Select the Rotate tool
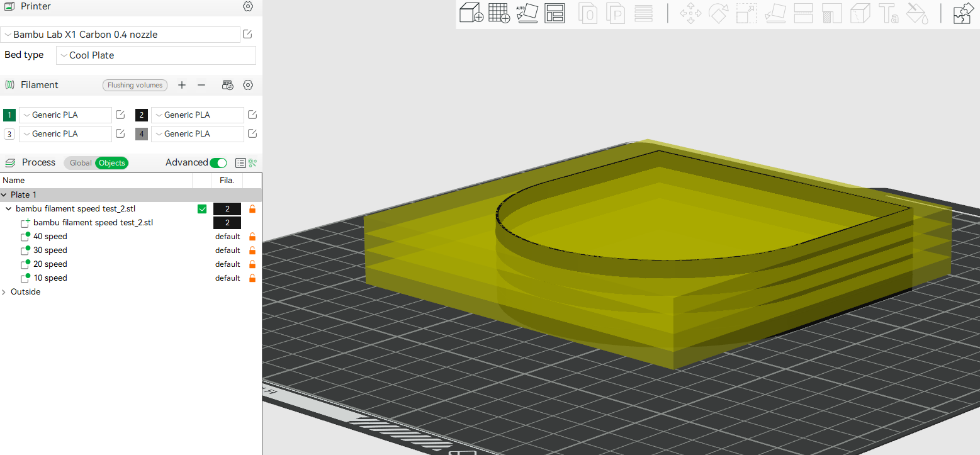Image resolution: width=980 pixels, height=455 pixels. [x=718, y=13]
